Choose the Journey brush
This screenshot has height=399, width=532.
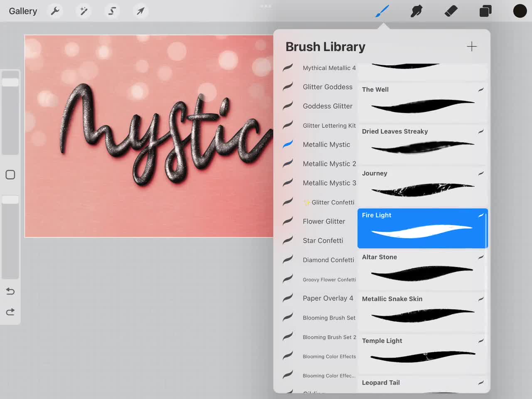[x=422, y=186]
